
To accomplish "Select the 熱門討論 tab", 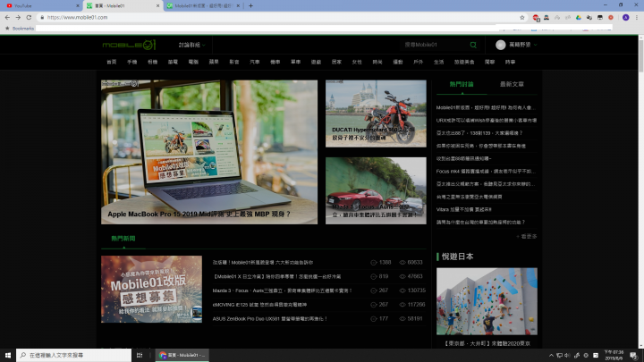I will 462,84.
